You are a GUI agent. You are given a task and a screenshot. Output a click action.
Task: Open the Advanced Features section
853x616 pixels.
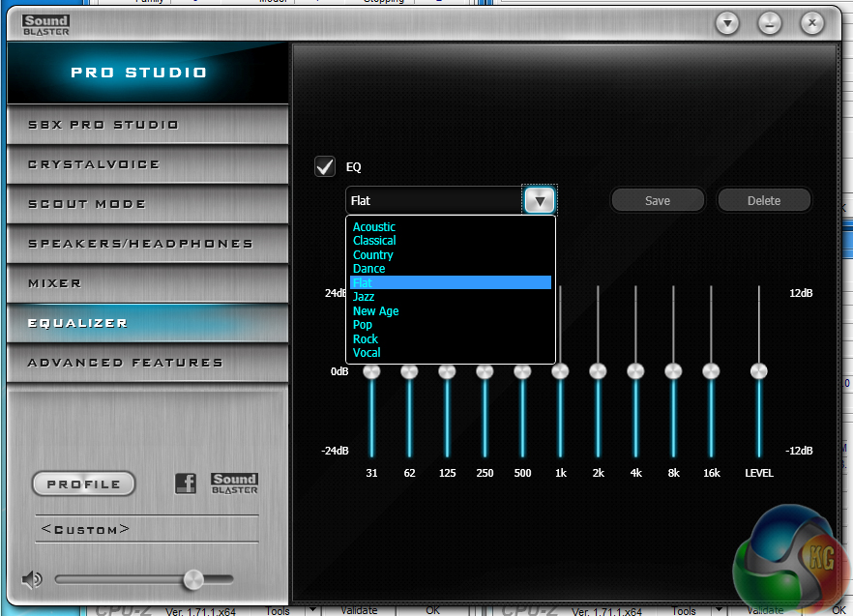[x=147, y=363]
